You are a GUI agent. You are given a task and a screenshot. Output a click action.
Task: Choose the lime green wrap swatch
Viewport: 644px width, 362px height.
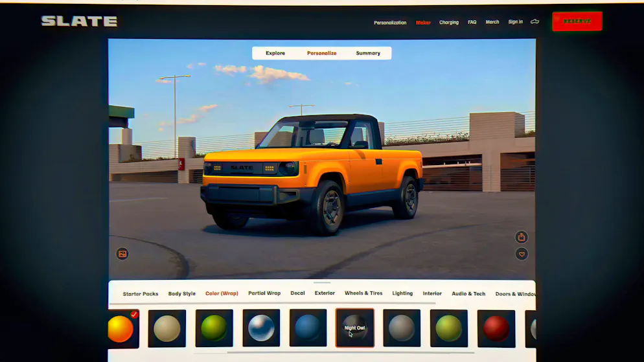[x=449, y=328]
